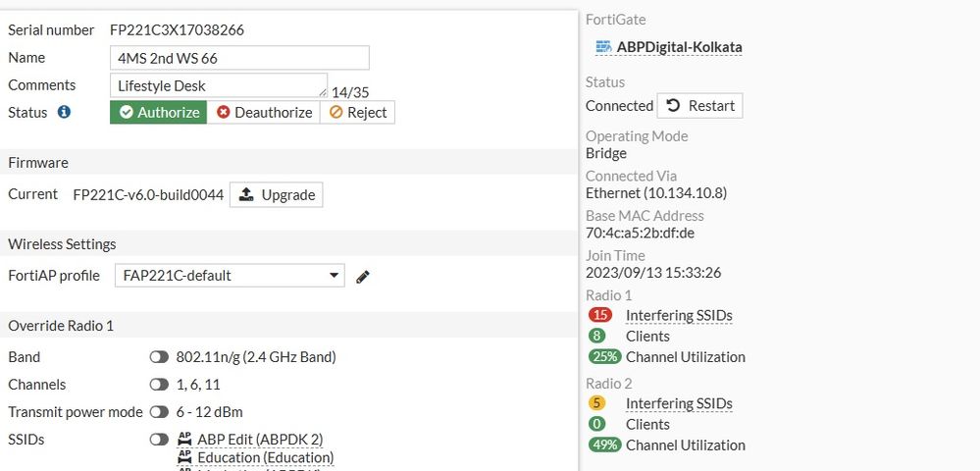
Task: Turn on the SSIDs override switch
Action: 159,440
